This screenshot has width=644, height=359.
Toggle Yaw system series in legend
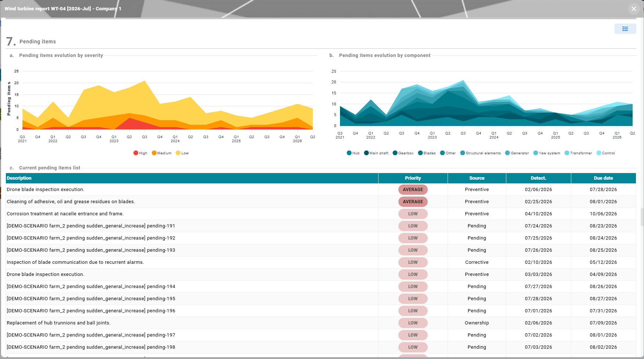tap(547, 153)
